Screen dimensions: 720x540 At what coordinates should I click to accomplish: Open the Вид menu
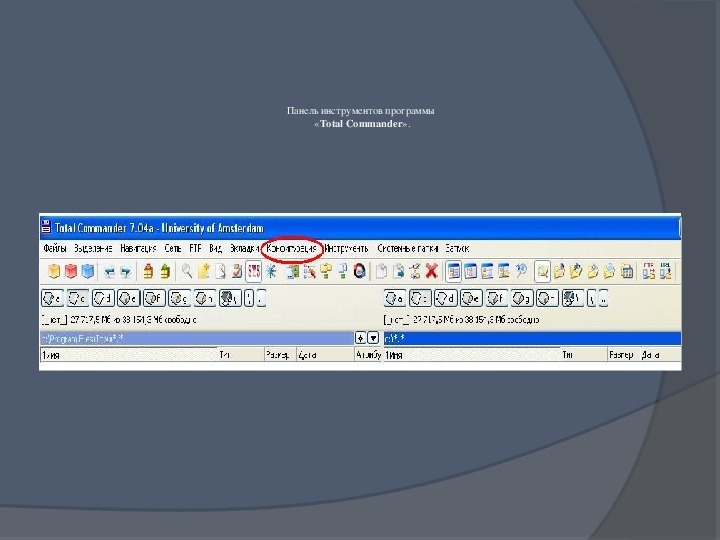pyautogui.click(x=215, y=248)
